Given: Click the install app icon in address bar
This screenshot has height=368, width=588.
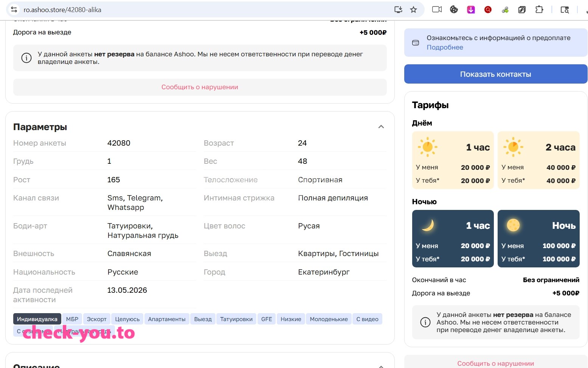Looking at the screenshot, I should [x=398, y=9].
